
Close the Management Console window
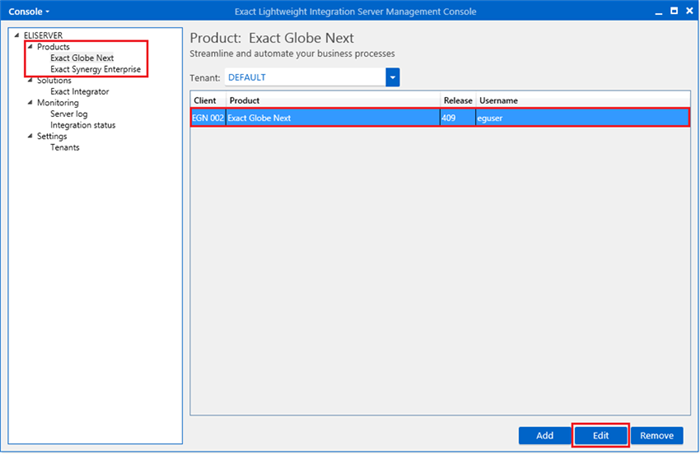pos(689,11)
